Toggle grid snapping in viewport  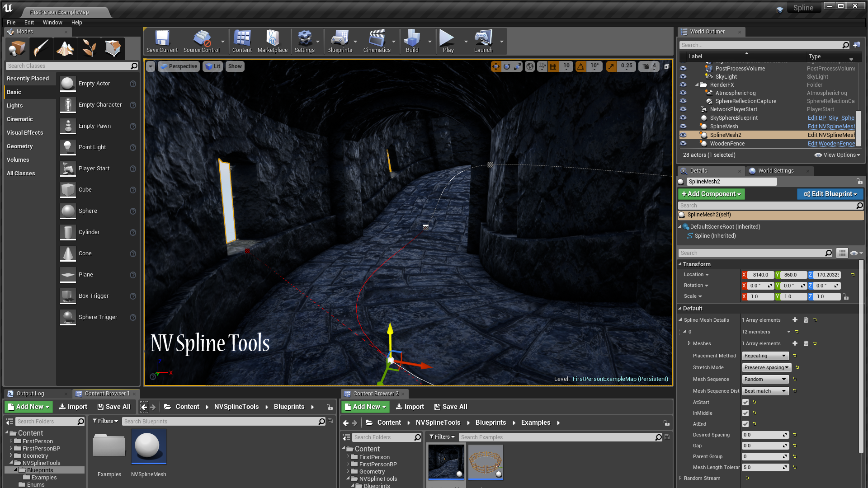point(553,66)
